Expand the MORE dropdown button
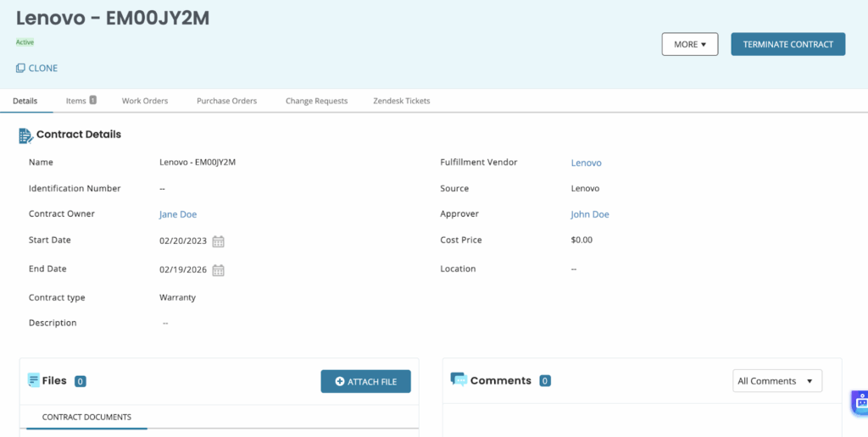This screenshot has width=868, height=437. [x=690, y=44]
